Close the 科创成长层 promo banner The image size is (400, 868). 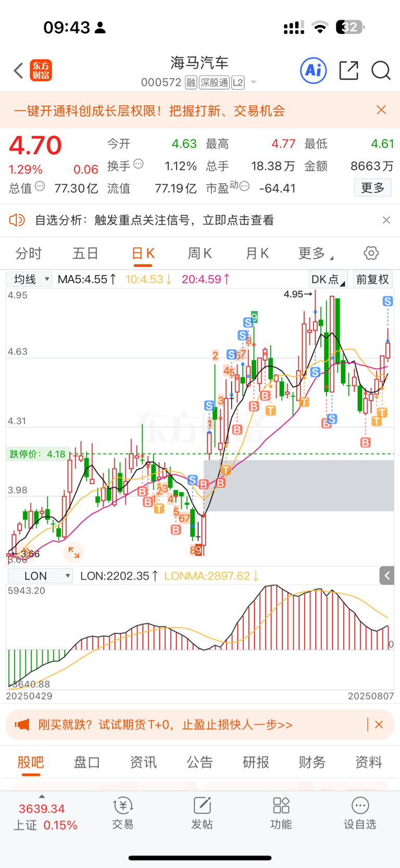381,109
